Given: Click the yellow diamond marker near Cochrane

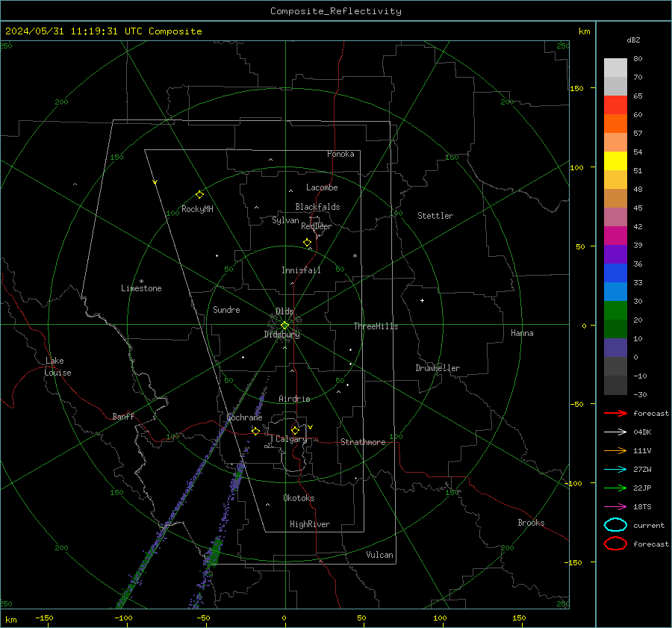Looking at the screenshot, I should [255, 431].
